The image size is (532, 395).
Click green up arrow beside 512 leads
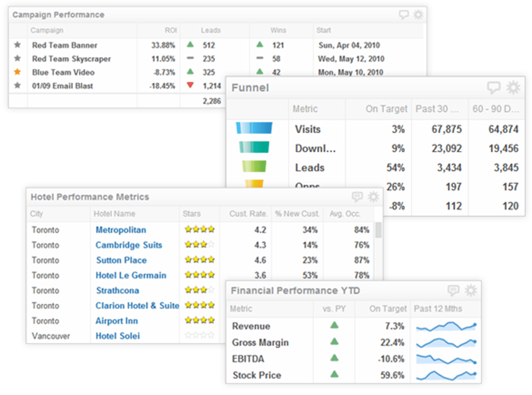pos(190,45)
